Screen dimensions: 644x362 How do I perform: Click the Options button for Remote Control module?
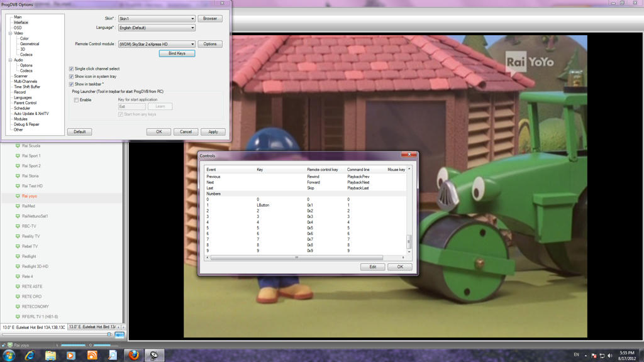coord(210,44)
